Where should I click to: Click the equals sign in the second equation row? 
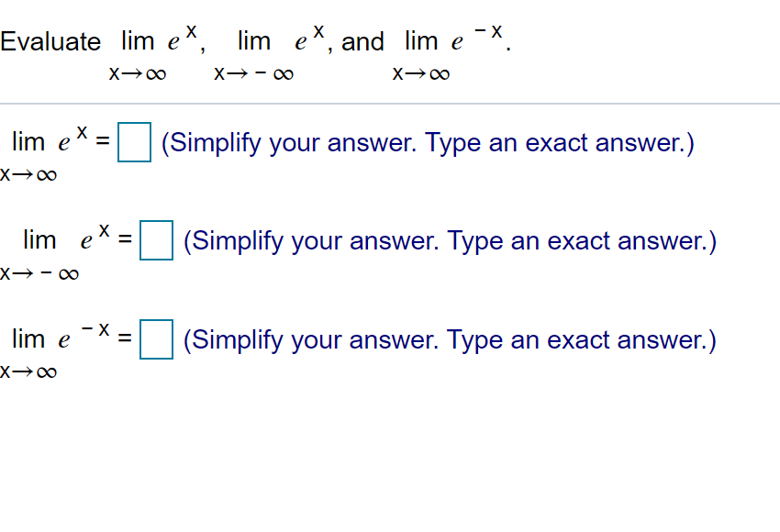pos(123,240)
